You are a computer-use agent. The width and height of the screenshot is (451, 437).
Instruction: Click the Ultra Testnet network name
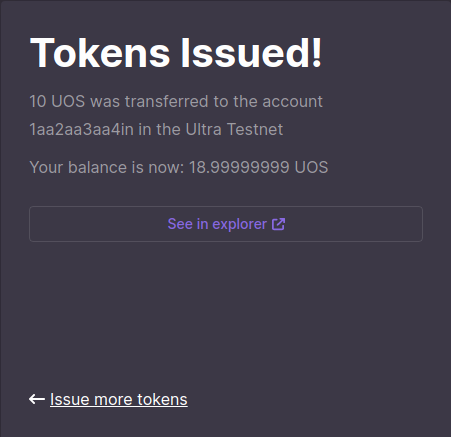(x=234, y=129)
